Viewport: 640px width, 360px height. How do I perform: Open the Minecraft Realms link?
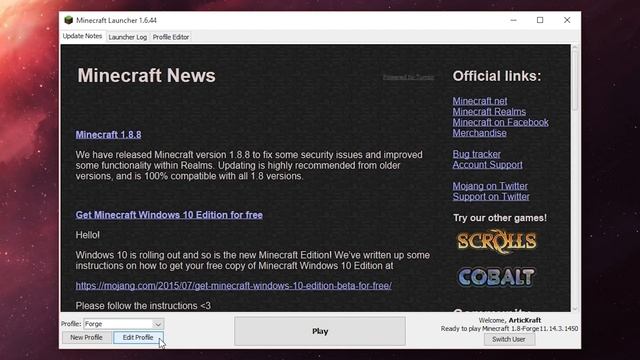[x=489, y=111]
